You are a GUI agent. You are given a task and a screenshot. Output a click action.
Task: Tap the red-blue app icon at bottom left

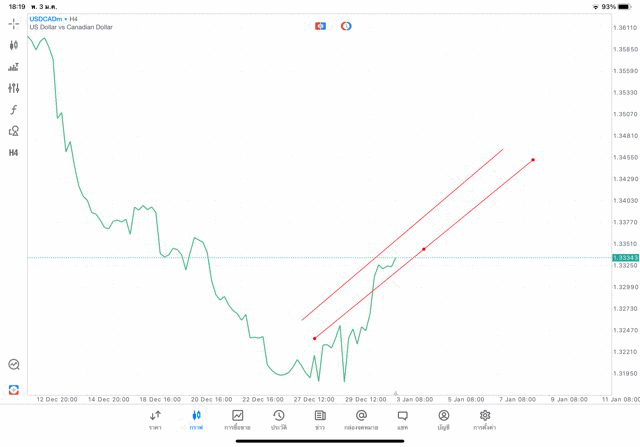pos(14,389)
